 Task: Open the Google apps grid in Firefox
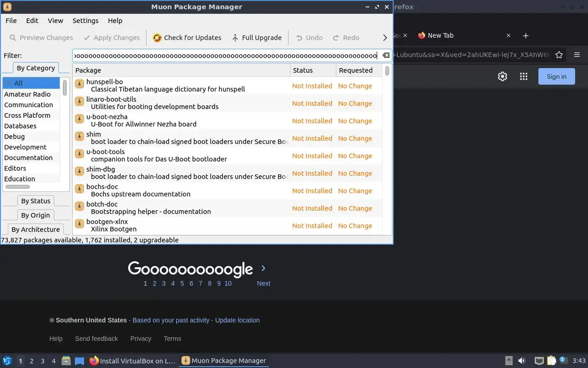click(x=524, y=76)
